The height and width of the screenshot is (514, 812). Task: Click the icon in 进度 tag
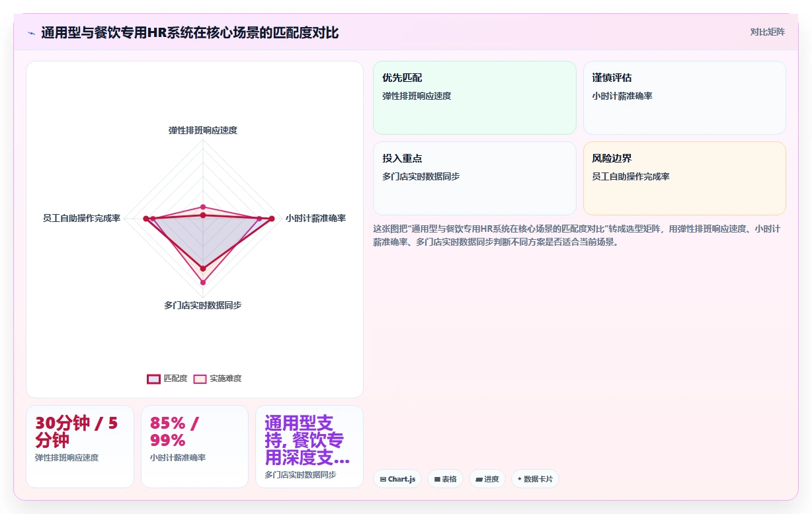[479, 480]
